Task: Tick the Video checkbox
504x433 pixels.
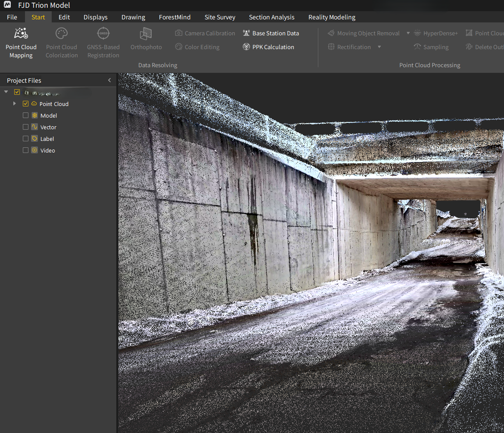Action: (25, 150)
